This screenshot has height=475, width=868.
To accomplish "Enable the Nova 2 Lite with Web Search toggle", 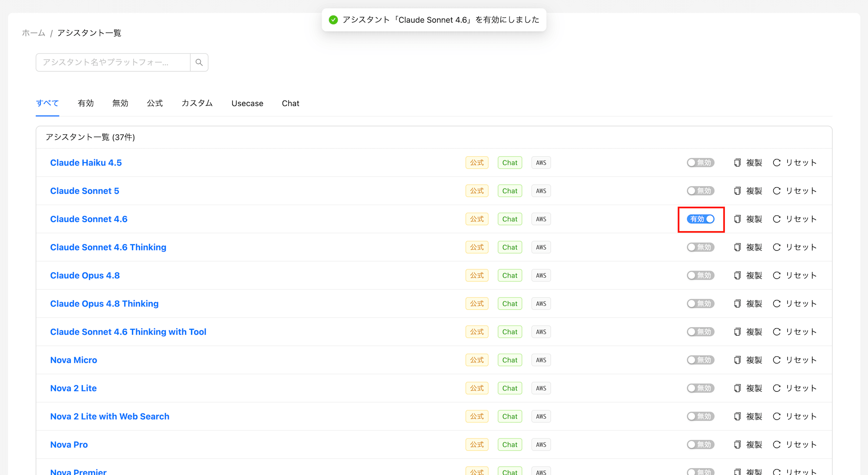I will click(x=700, y=416).
